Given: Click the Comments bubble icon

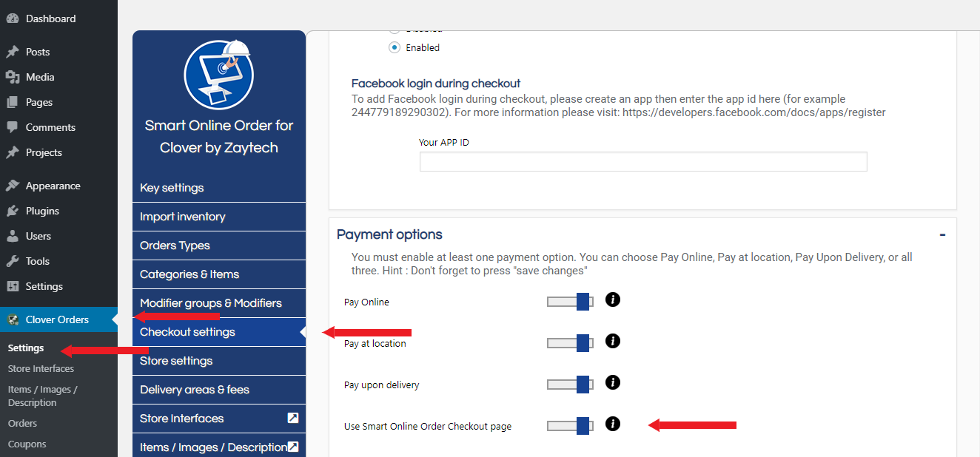Looking at the screenshot, I should coord(13,127).
